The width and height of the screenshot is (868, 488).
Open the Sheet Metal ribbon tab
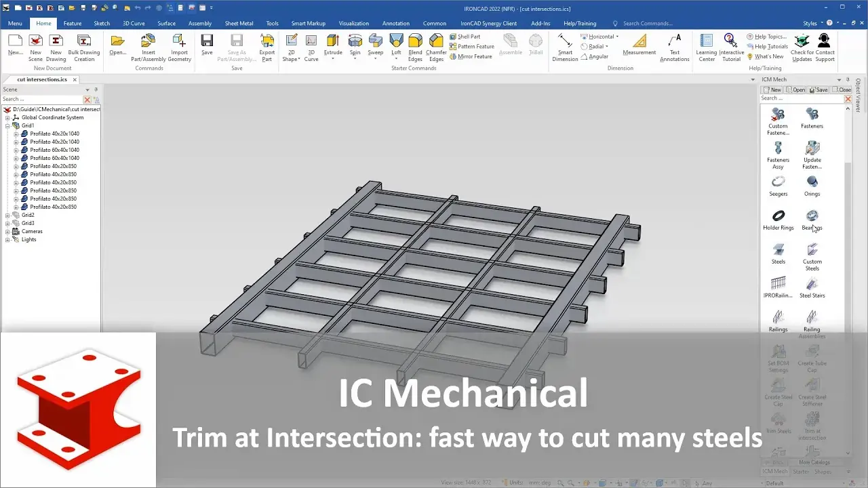238,23
